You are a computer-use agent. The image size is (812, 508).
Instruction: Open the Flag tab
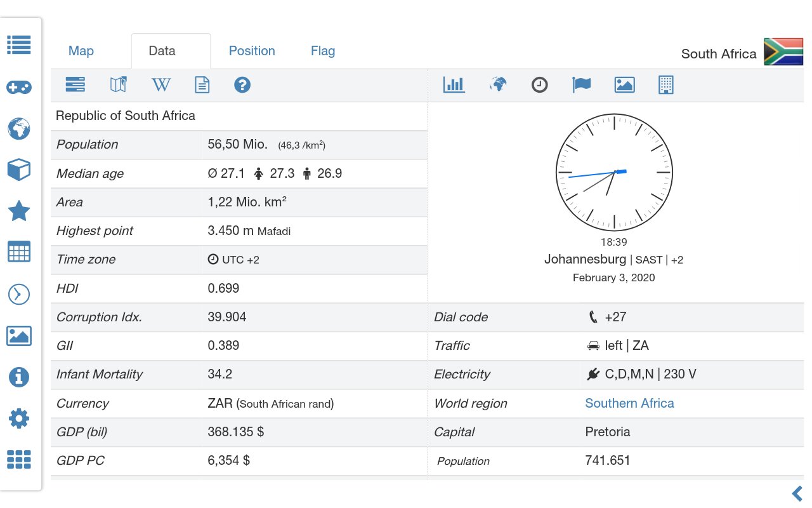323,51
